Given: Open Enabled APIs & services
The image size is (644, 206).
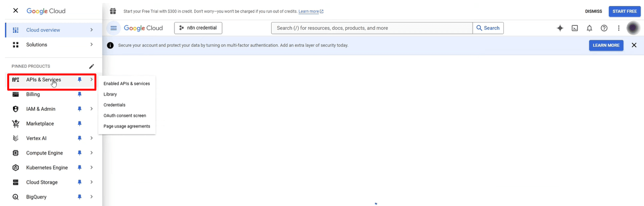Looking at the screenshot, I should click(127, 84).
